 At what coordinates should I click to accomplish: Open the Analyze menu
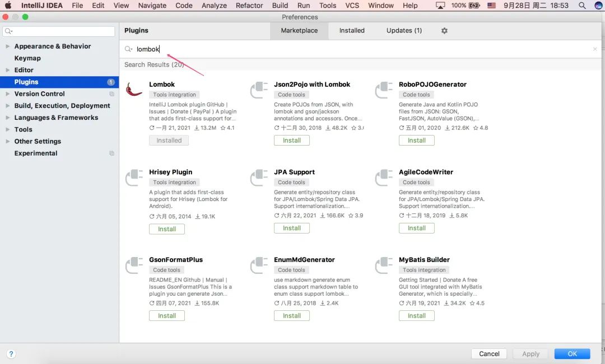click(x=214, y=6)
